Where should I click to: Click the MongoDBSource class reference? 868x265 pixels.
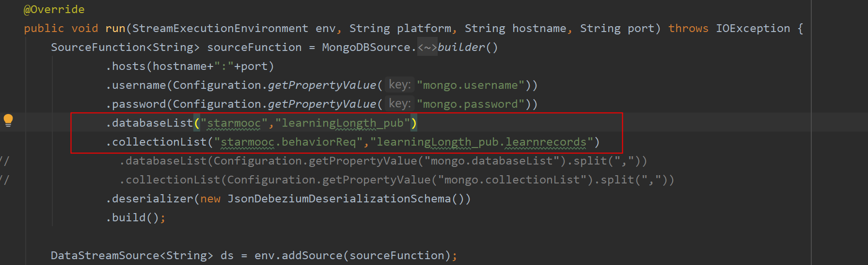coord(366,47)
